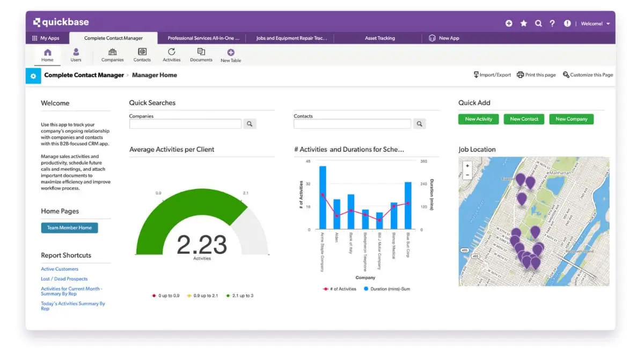Click Complete Contact Manager breadcrumb
644x349 pixels.
(x=84, y=75)
